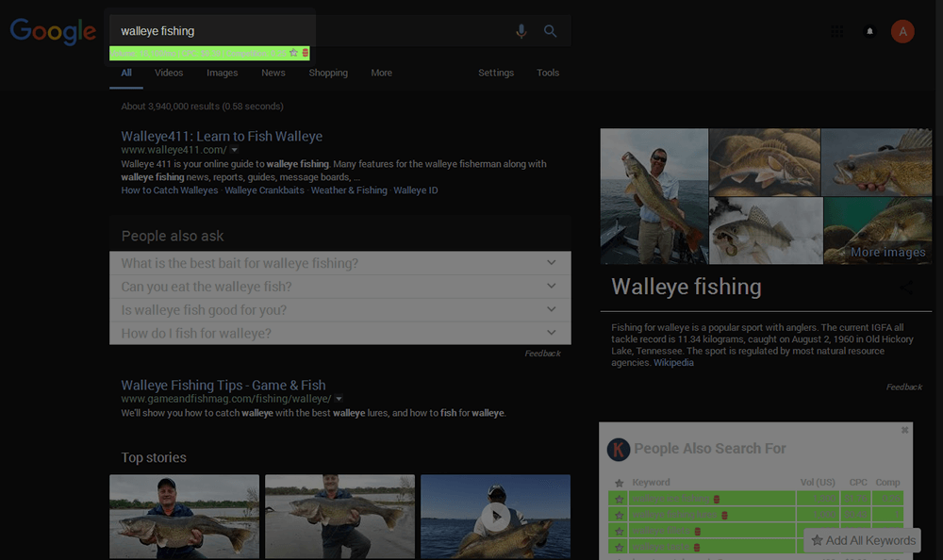Open the account avatar menu
Image resolution: width=943 pixels, height=560 pixels.
pos(902,31)
